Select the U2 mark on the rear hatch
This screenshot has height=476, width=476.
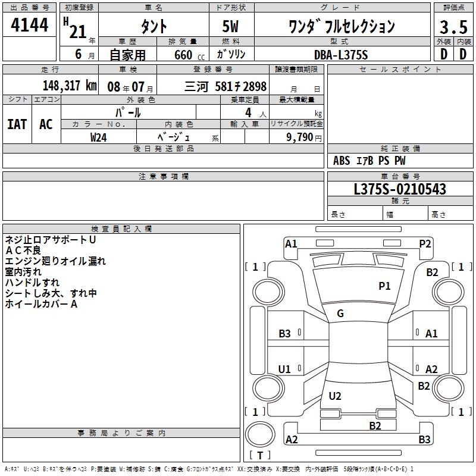click(335, 396)
